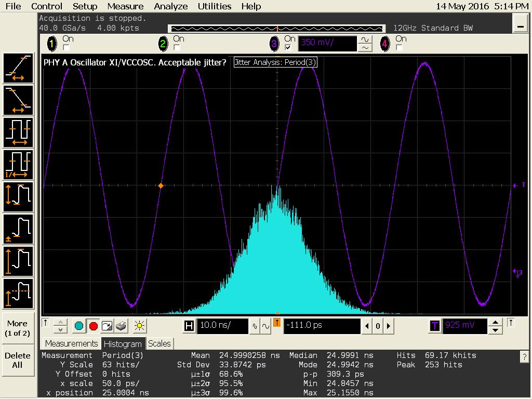
Task: Click channel 1 yellow number button
Action: [52, 44]
